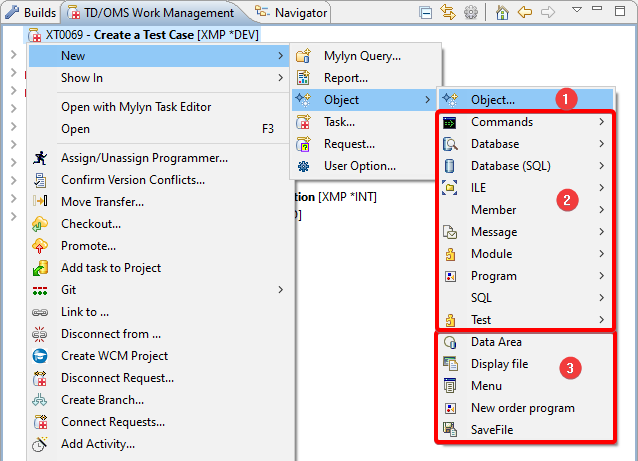638x461 pixels.
Task: Choose Assign/Unassign Programmer... menu entry
Action: coord(144,158)
